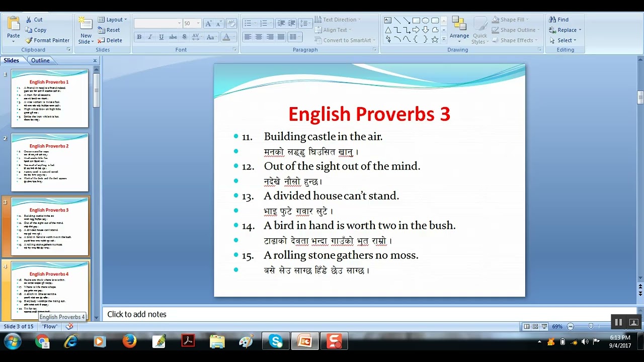Toggle Strikethrough formatting
The image size is (644, 362).
click(x=173, y=37)
